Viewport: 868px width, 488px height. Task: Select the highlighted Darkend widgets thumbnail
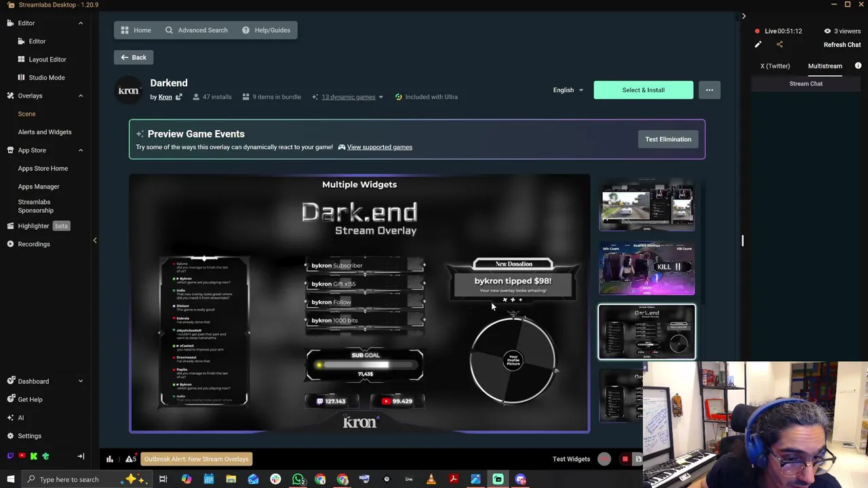click(647, 332)
